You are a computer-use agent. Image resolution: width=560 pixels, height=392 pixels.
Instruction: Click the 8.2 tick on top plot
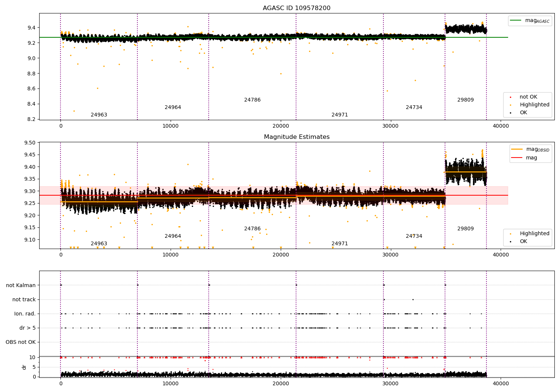click(x=31, y=119)
